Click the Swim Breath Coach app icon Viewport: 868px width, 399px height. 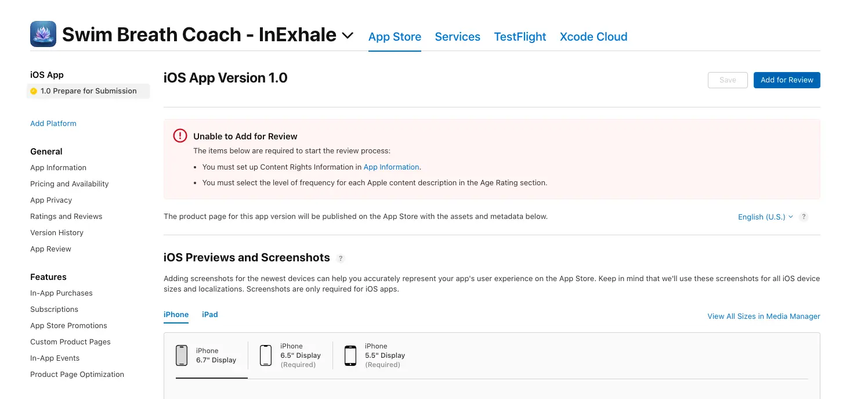43,34
